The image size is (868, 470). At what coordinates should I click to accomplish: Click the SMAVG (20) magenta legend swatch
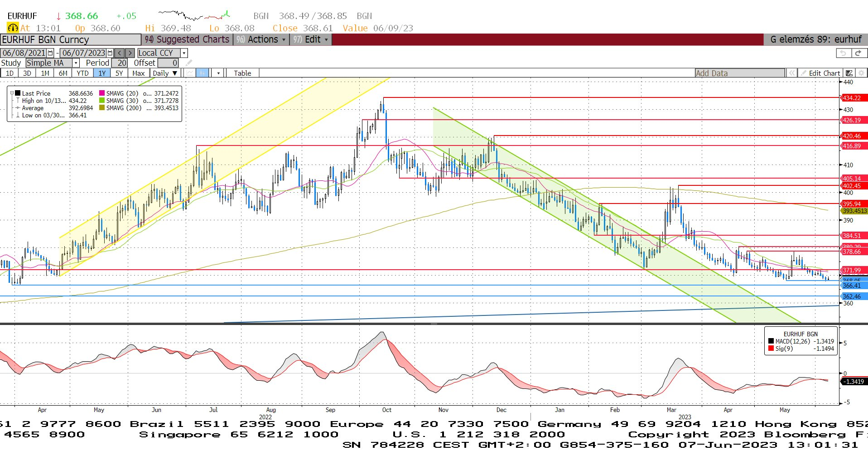(x=102, y=93)
